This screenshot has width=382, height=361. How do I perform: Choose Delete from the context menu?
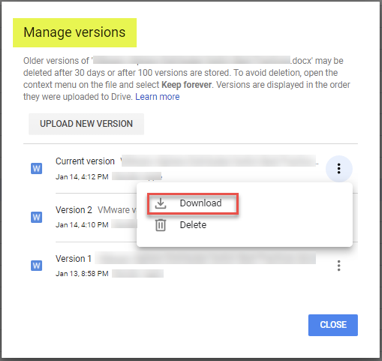[193, 225]
